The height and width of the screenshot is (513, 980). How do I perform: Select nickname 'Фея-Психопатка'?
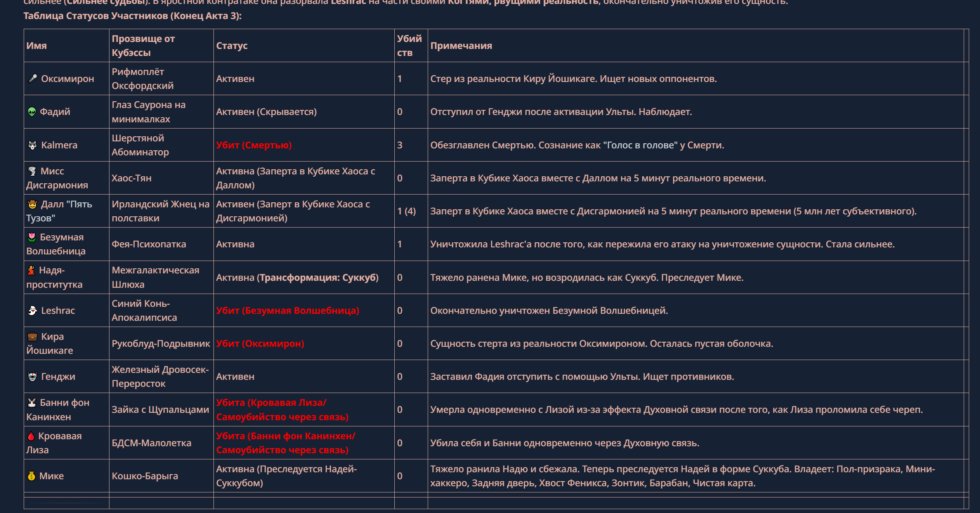[x=149, y=244]
